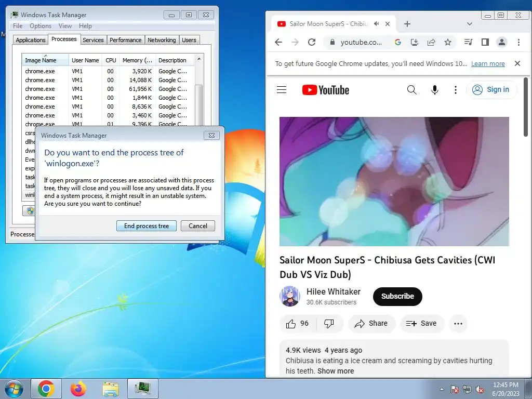Expand description with Show more
The height and width of the screenshot is (399, 532).
coord(336,371)
